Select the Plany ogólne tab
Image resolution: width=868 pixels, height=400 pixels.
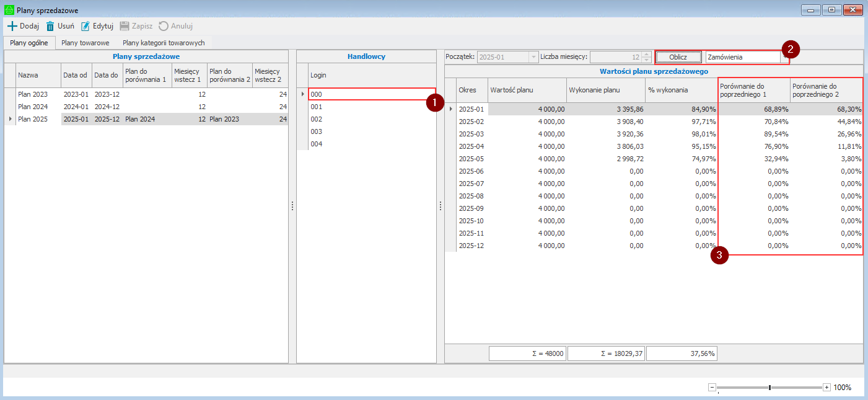(x=30, y=43)
